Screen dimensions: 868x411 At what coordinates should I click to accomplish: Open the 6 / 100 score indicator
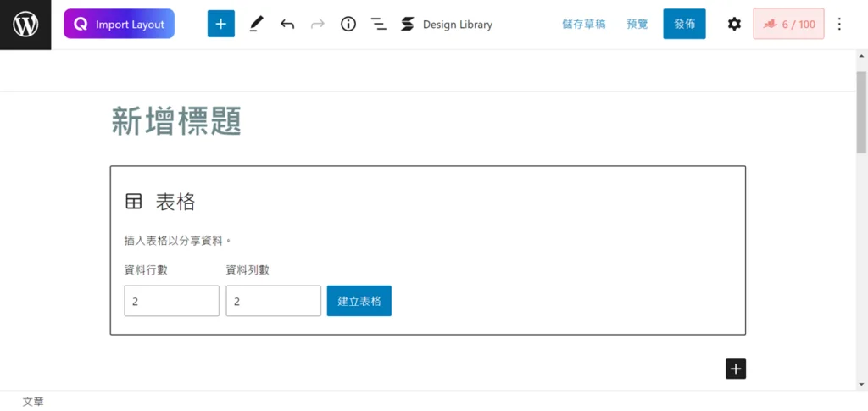click(788, 24)
